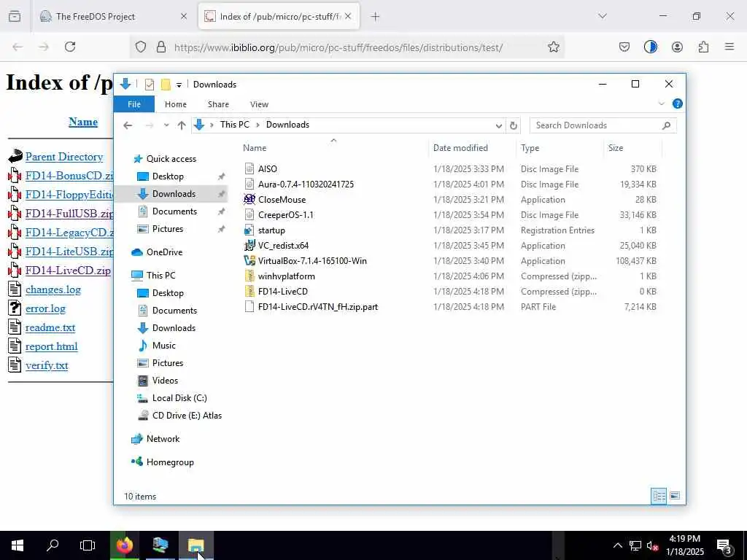The width and height of the screenshot is (747, 560).
Task: Select CreeperOS-1.1 disc image
Action: click(285, 215)
